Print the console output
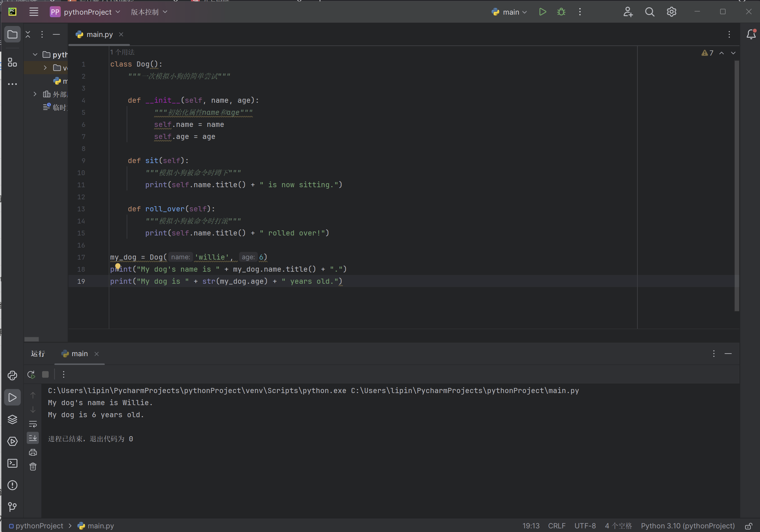 33,452
